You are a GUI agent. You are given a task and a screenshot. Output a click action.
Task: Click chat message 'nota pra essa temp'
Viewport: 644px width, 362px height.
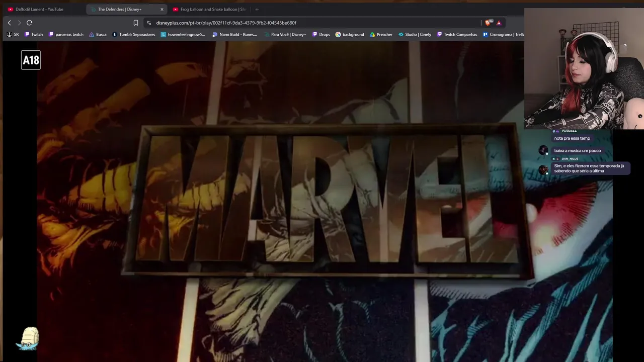[572, 138]
